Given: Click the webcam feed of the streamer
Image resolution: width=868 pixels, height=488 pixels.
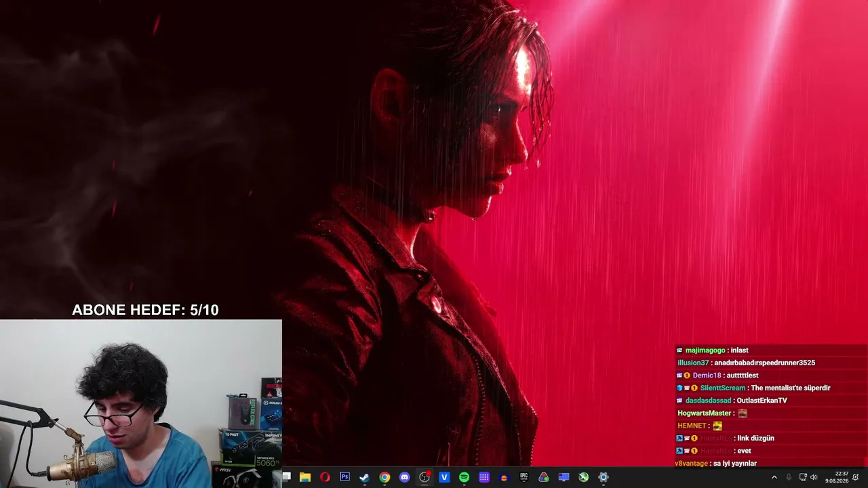Looking at the screenshot, I should [x=141, y=404].
